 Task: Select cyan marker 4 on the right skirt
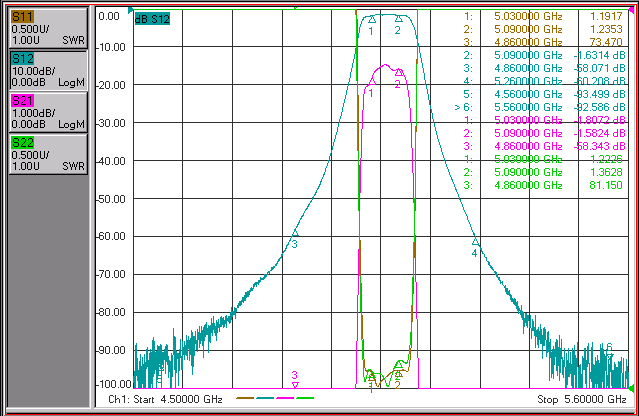pyautogui.click(x=475, y=242)
